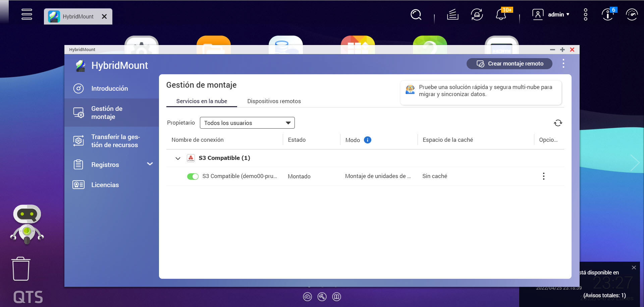Click Crear montaje remoto button
The width and height of the screenshot is (644, 307).
point(509,63)
